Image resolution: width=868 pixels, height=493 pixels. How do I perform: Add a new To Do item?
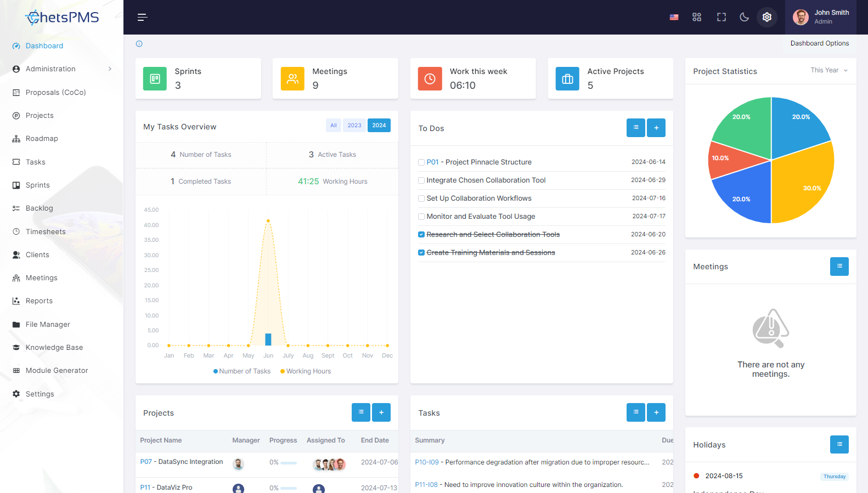coord(656,128)
